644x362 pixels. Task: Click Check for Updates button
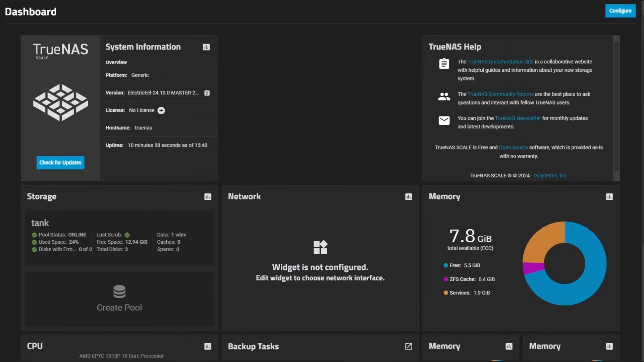pyautogui.click(x=60, y=162)
